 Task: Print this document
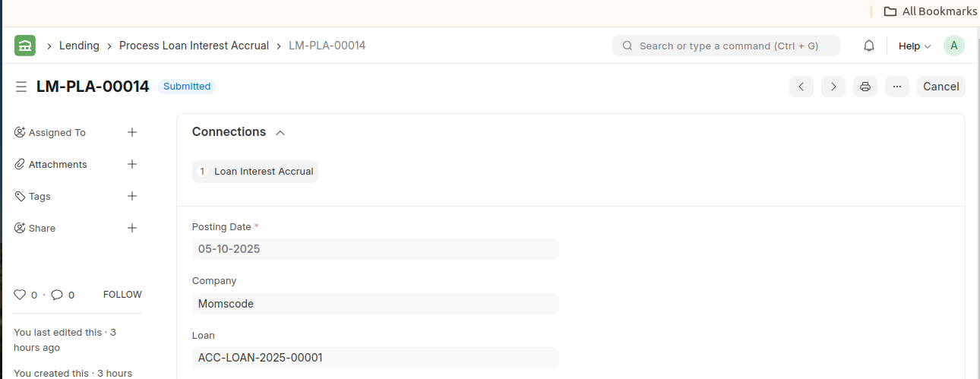point(865,87)
